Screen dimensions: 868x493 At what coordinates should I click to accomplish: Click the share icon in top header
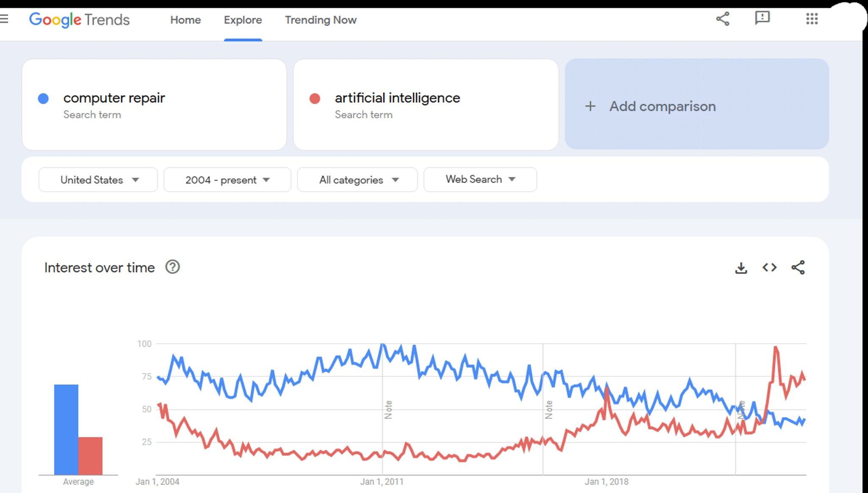pos(723,19)
